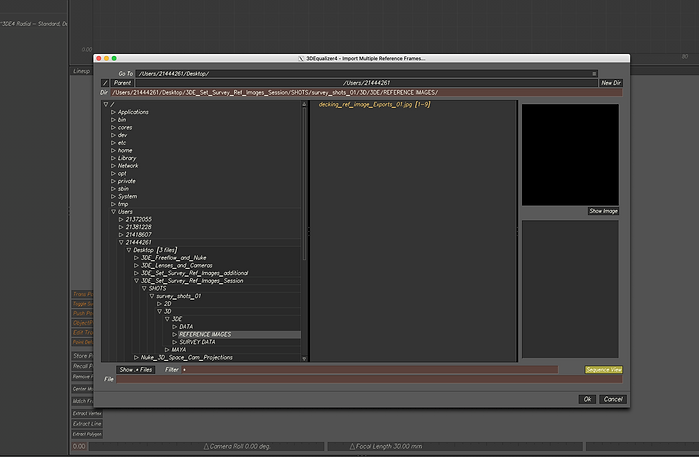This screenshot has height=457, width=699.
Task: Select the SHOTS folder
Action: [157, 288]
